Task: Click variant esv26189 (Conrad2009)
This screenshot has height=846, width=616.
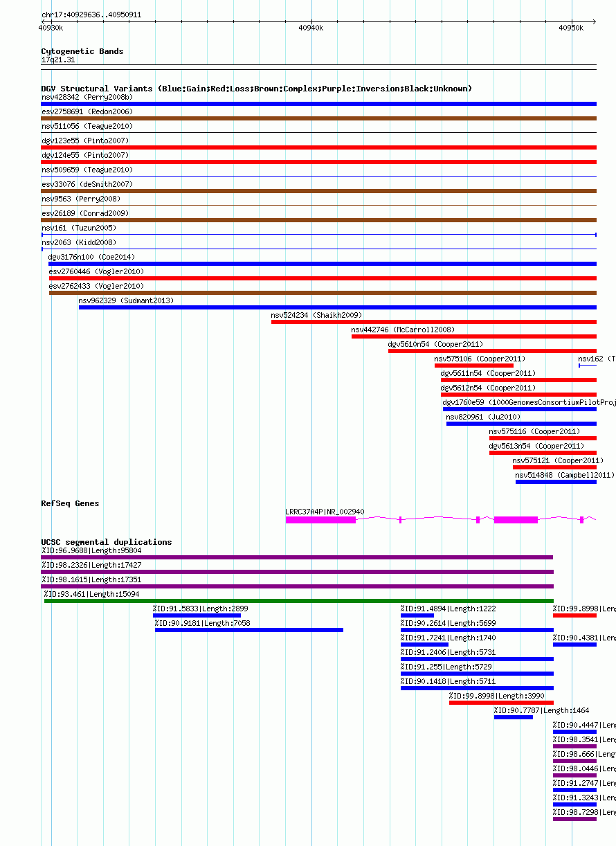Action: tap(318, 220)
